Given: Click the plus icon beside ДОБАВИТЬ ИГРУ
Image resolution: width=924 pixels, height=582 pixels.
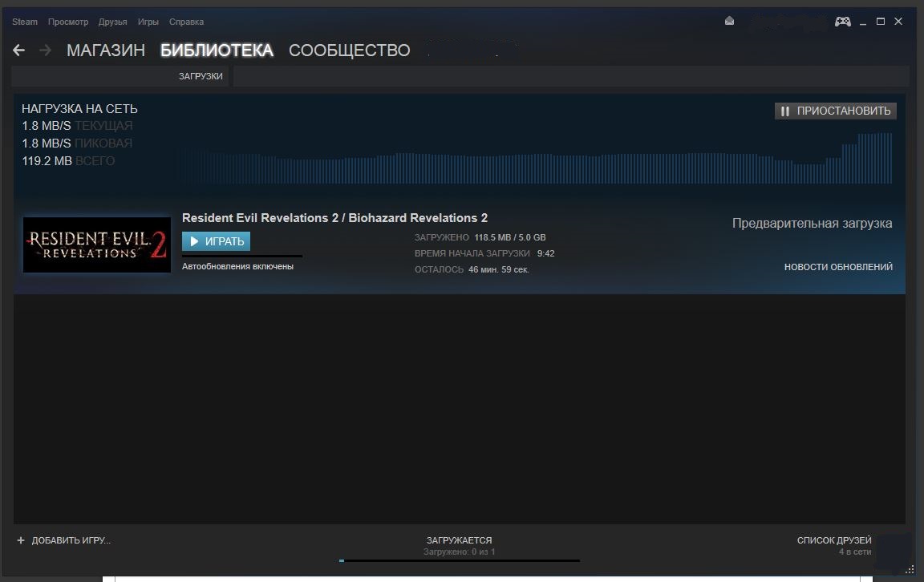Looking at the screenshot, I should (21, 540).
